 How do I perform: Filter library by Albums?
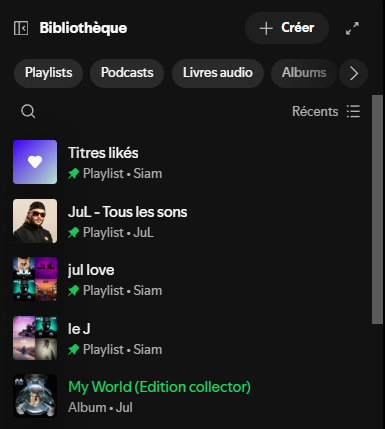coord(304,73)
